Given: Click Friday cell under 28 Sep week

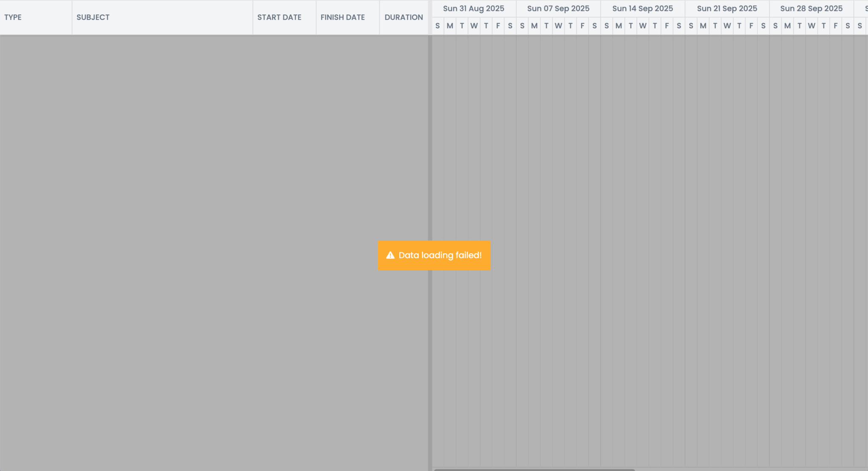Looking at the screenshot, I should click(835, 26).
